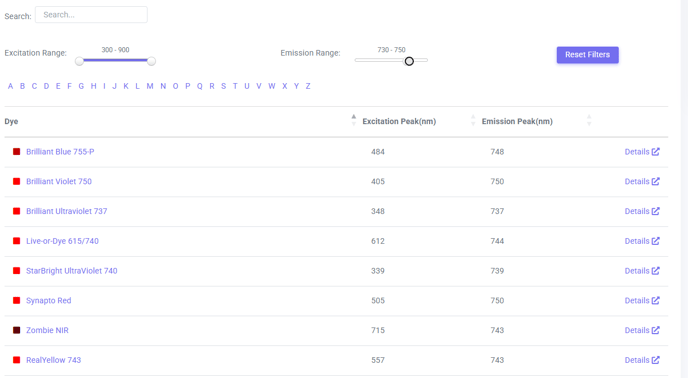Image resolution: width=688 pixels, height=378 pixels.
Task: Open Details icon for Brilliant Blue 755-P
Action: pos(656,151)
